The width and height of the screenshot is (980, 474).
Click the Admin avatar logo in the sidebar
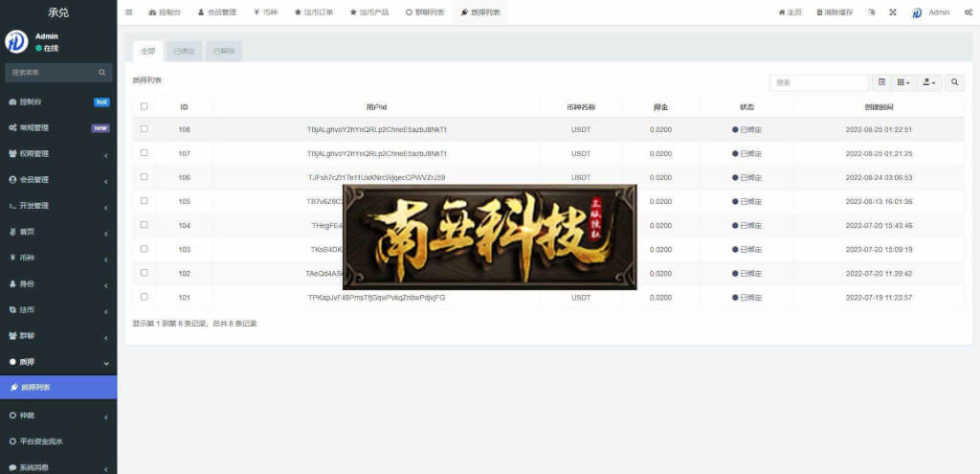point(16,42)
